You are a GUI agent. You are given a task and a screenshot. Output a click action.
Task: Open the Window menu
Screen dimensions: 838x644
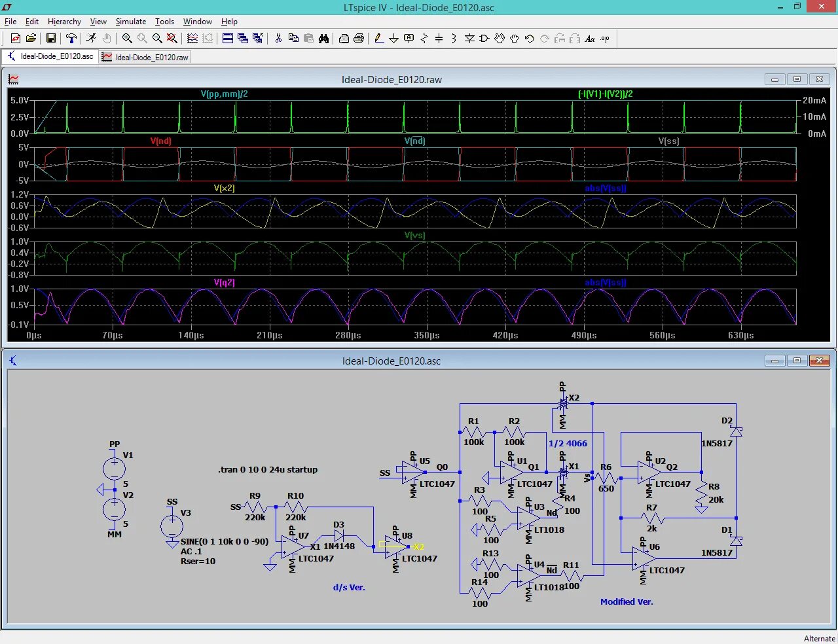coord(198,22)
